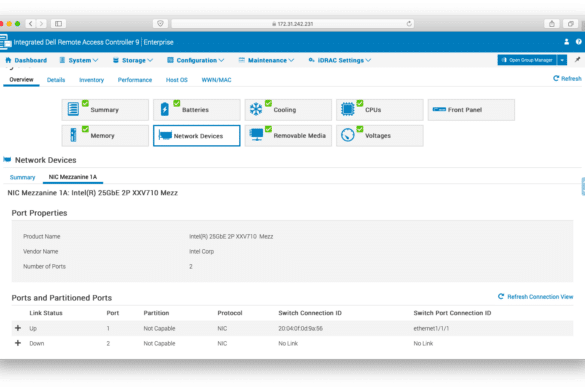
Task: Open the help question mark icon
Action: tap(578, 42)
